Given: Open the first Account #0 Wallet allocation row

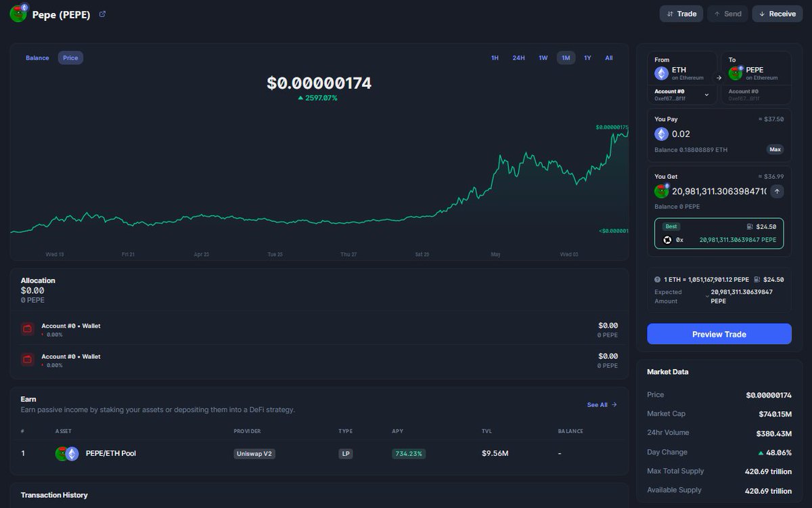Looking at the screenshot, I should (319, 329).
